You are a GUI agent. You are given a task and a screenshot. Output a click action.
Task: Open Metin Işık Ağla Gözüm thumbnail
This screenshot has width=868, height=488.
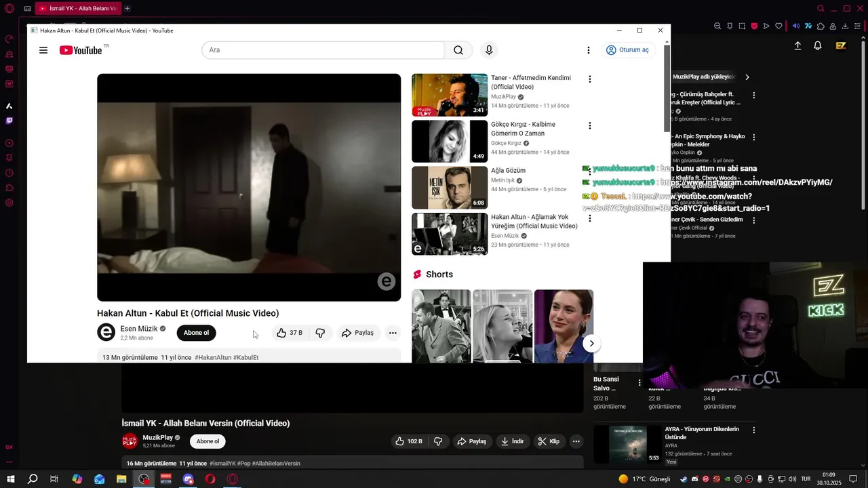pos(450,188)
